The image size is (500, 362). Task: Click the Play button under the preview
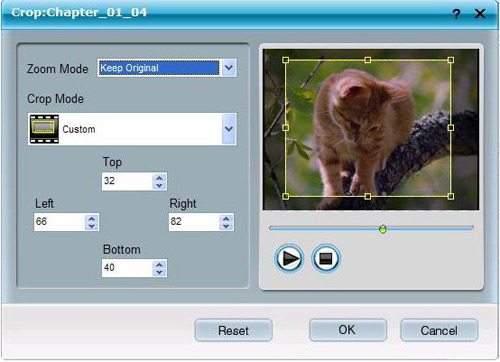(x=289, y=258)
